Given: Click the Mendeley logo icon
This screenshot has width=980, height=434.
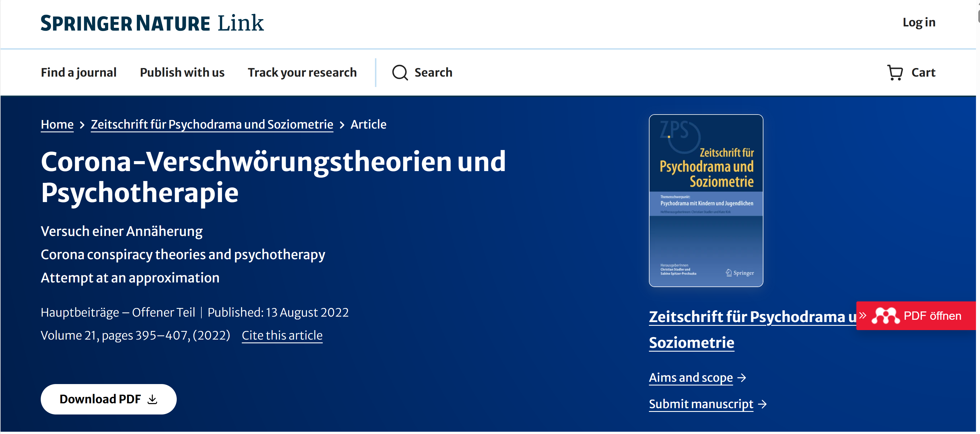Looking at the screenshot, I should 885,316.
